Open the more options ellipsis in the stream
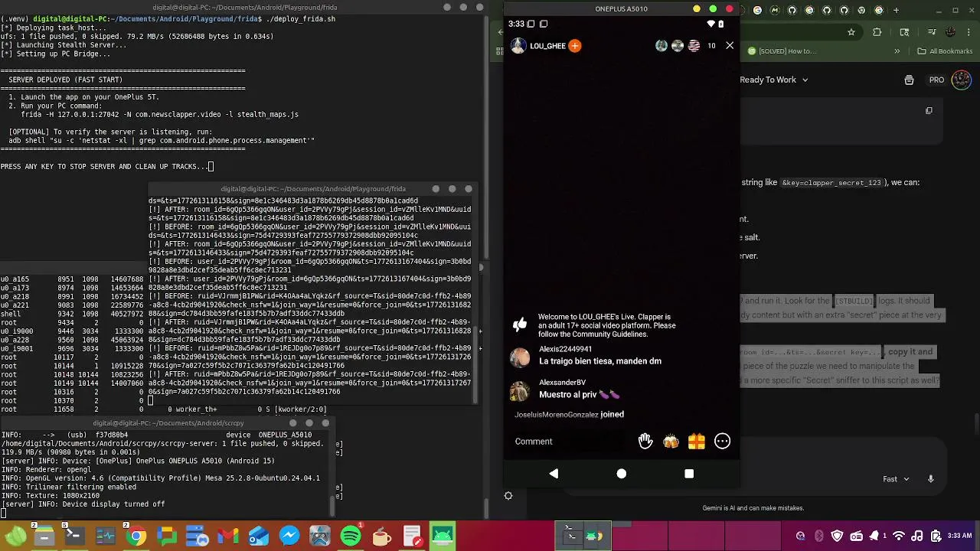Image resolution: width=980 pixels, height=551 pixels. (722, 442)
